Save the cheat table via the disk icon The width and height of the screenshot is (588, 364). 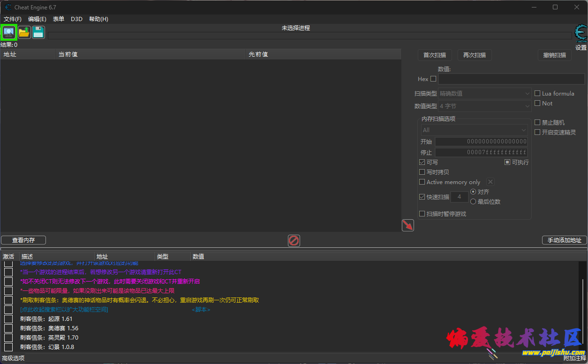(x=38, y=32)
